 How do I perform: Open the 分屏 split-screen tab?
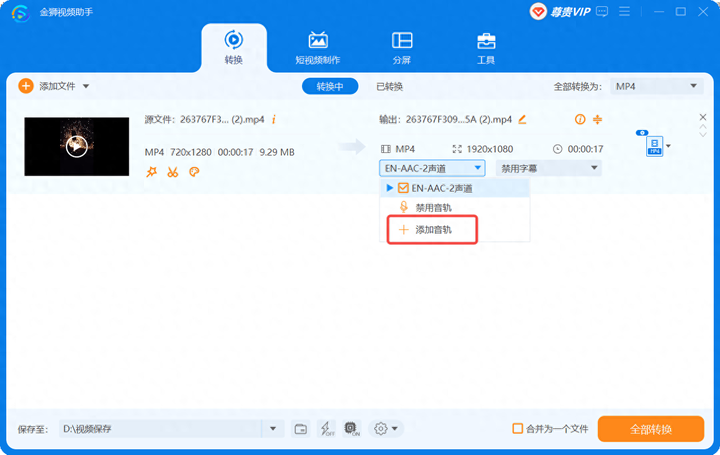point(402,48)
